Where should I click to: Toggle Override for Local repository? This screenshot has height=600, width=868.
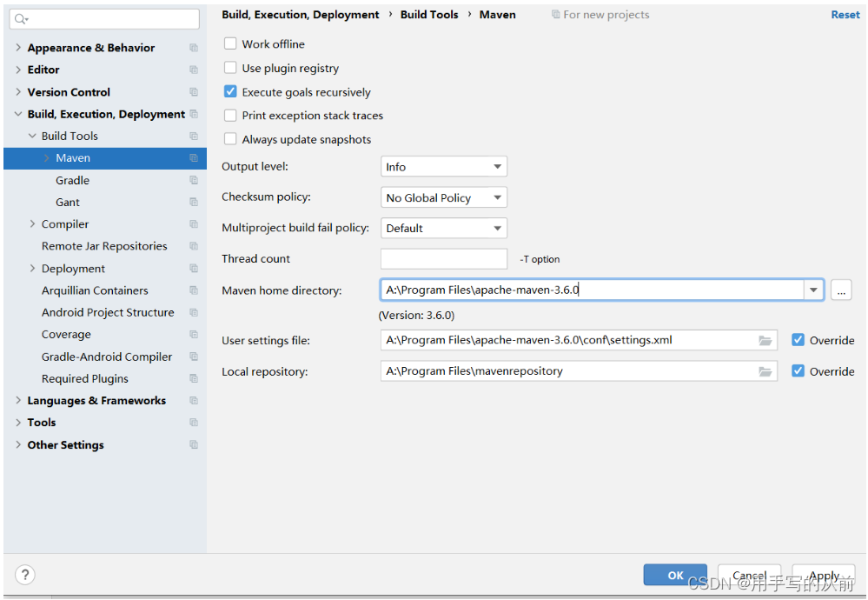click(798, 370)
